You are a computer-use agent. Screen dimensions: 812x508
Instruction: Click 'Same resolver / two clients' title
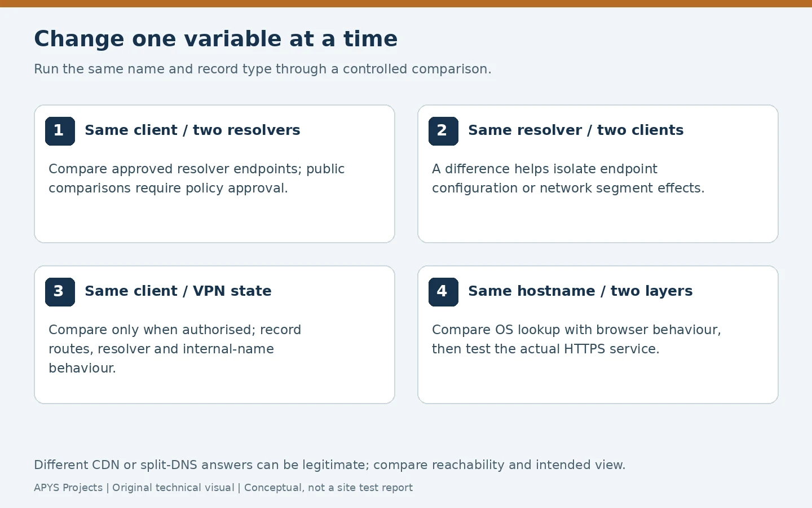pos(576,130)
